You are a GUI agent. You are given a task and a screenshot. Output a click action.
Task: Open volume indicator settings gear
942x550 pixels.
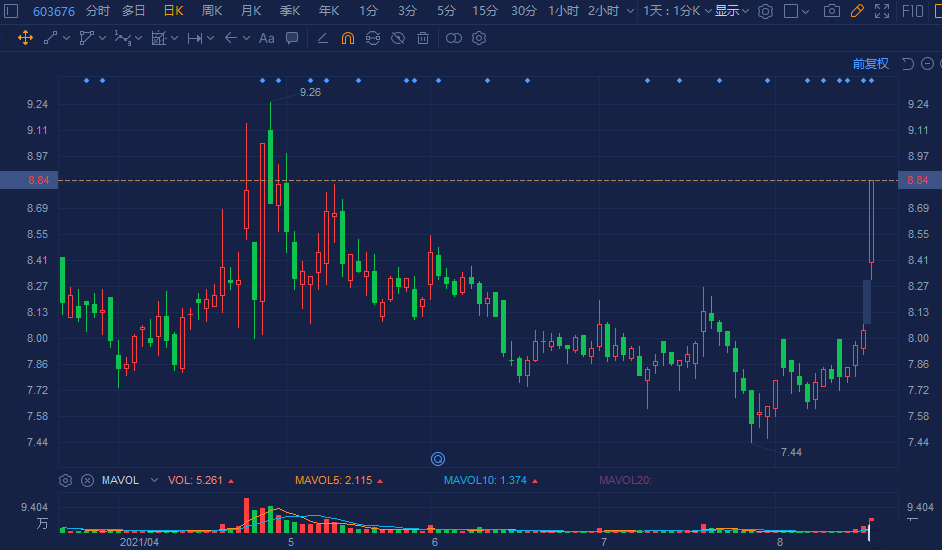tap(65, 480)
